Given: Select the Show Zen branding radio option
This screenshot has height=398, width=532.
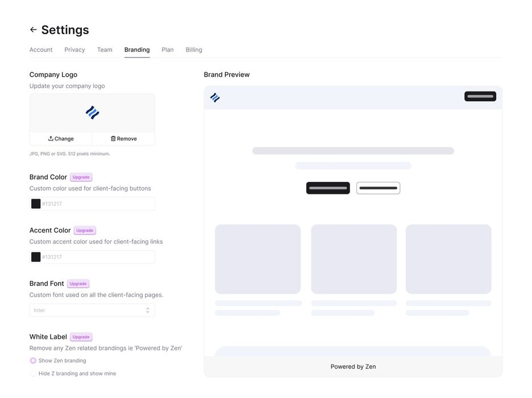Looking at the screenshot, I should coord(33,360).
